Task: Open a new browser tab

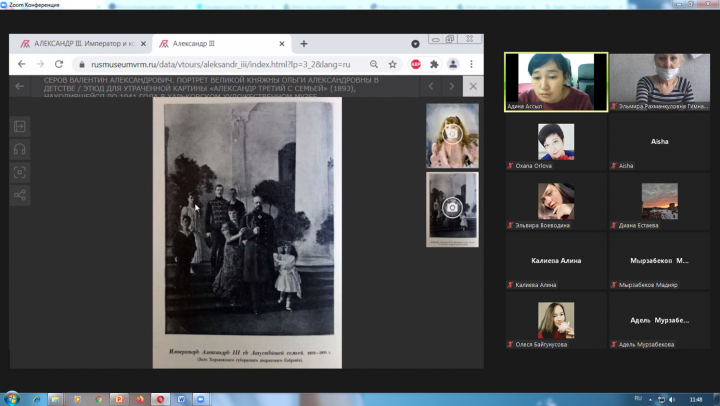Action: pos(304,44)
